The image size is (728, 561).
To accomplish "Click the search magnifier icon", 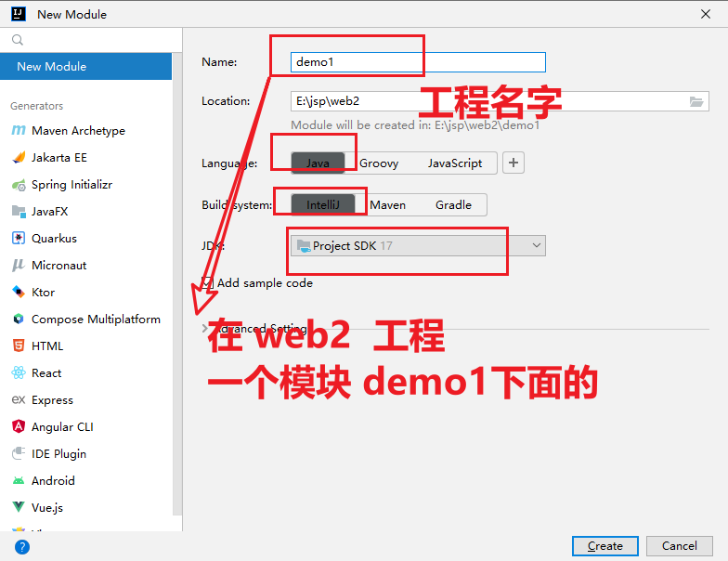I will 17,40.
